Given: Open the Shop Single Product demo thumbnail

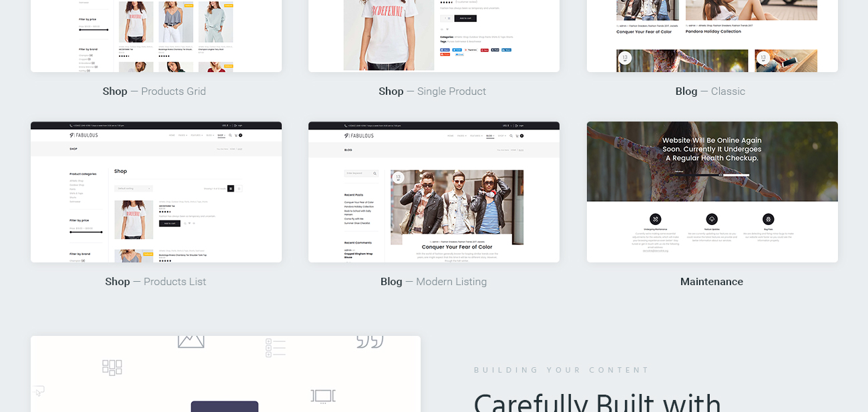Looking at the screenshot, I should pos(434,36).
